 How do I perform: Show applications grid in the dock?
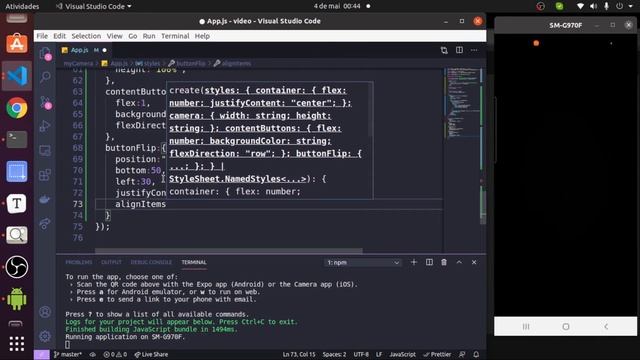coord(17,344)
